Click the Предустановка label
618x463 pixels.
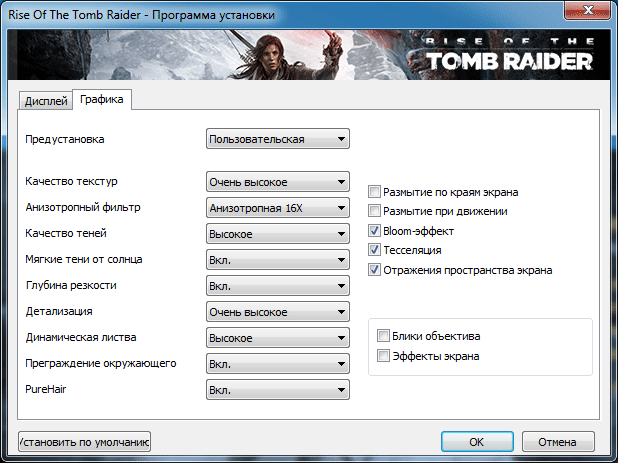click(65, 139)
